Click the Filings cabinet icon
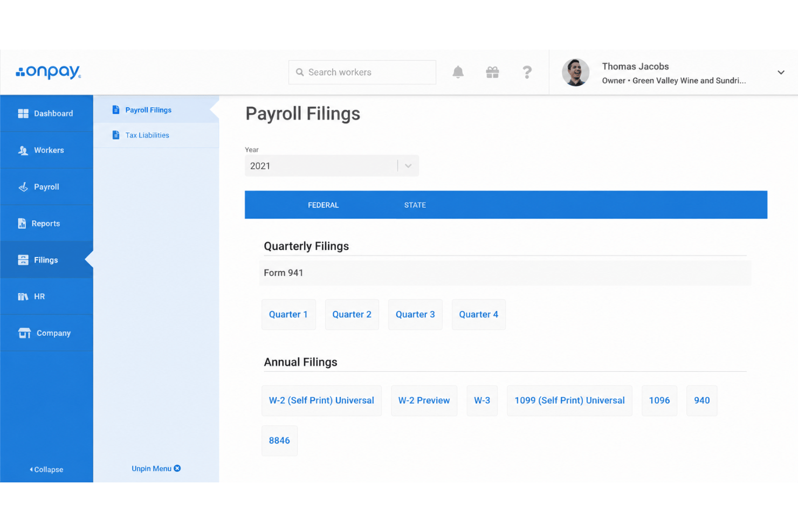The height and width of the screenshot is (532, 798). pyautogui.click(x=23, y=260)
